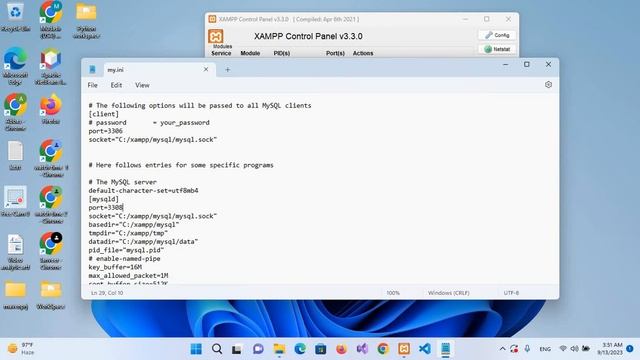Click the default-character-set=utf8mb4 line

click(143, 191)
